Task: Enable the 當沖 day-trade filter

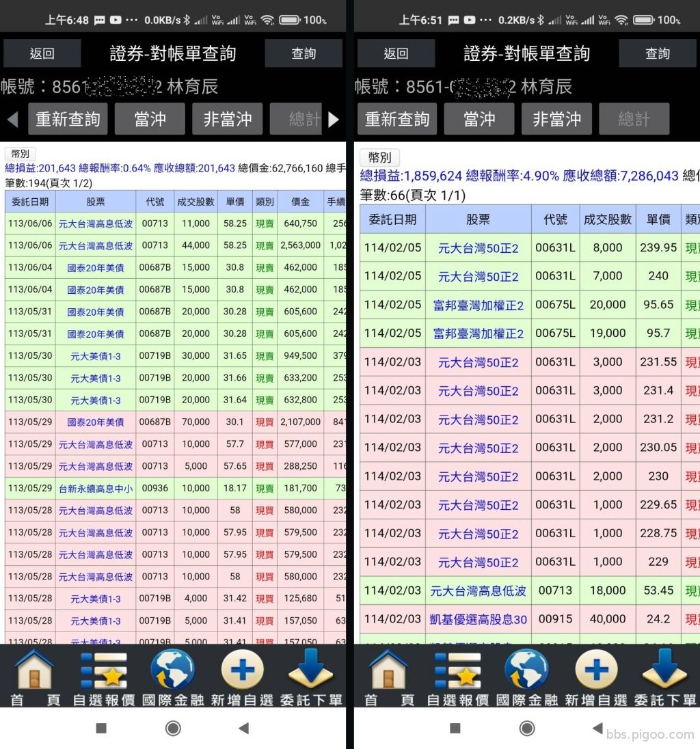Action: [149, 118]
